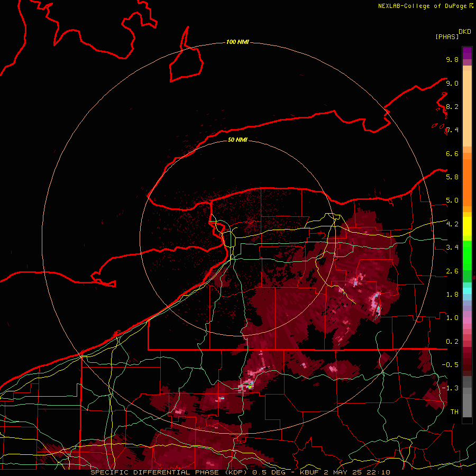This screenshot has height=476, width=476.
Task: Click the bright green segment of the color bar
Action: 467,255
